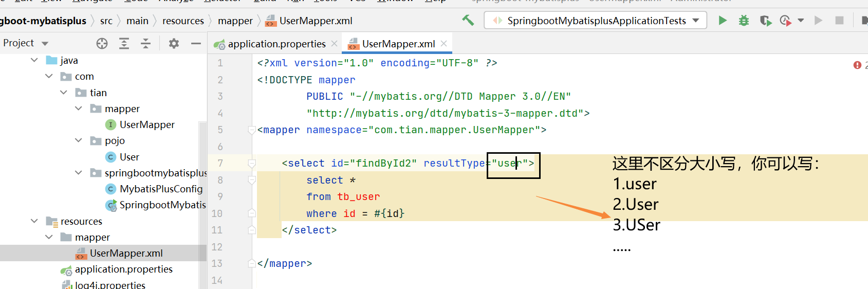Collapse the resources folder
This screenshot has height=289, width=868.
click(34, 221)
